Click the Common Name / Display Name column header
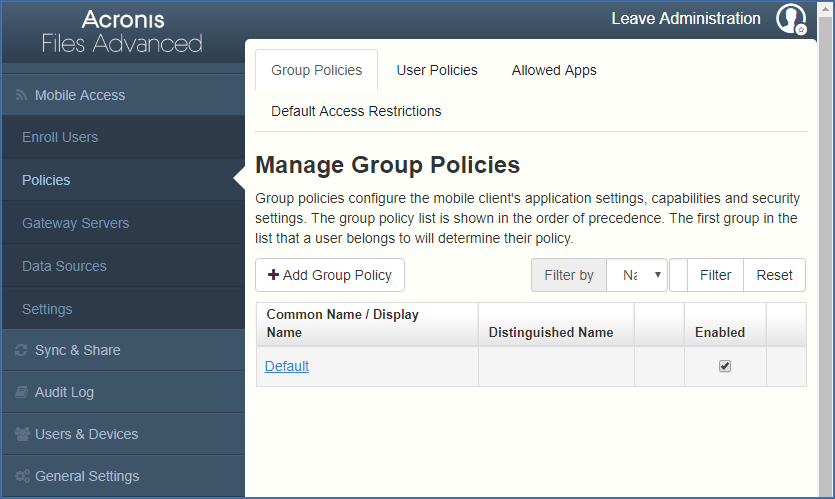Screen dimensions: 835x499 [x=367, y=324]
